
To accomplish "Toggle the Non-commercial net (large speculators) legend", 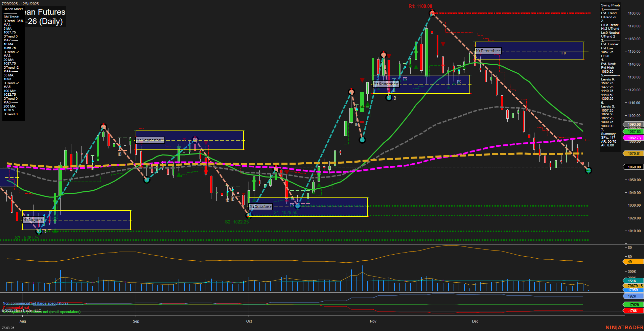I will coord(35,303).
